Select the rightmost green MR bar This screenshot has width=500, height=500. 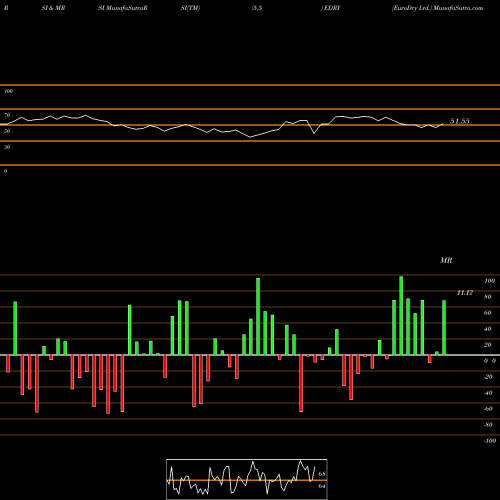click(444, 328)
